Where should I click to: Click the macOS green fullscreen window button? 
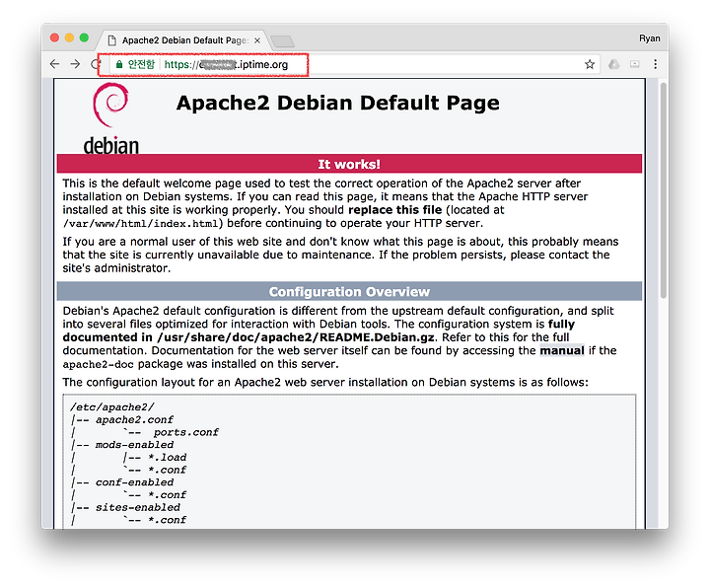pyautogui.click(x=84, y=37)
